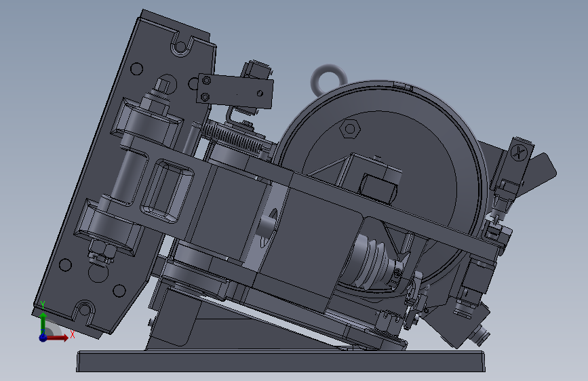Click the blue Z axis ball of the triad
588x381 pixels.
[43, 338]
